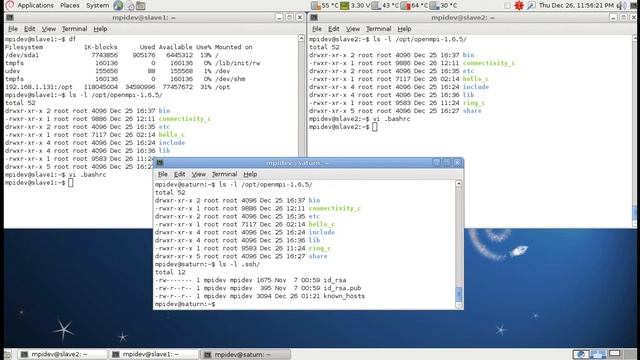Open Terminal menu in the slave2 terminal

pos(378,29)
